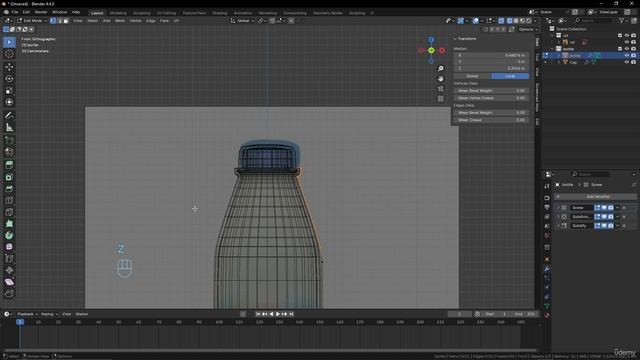Open the Mesh menu in viewport header
Screen dimensions: 640x360
[120, 20]
